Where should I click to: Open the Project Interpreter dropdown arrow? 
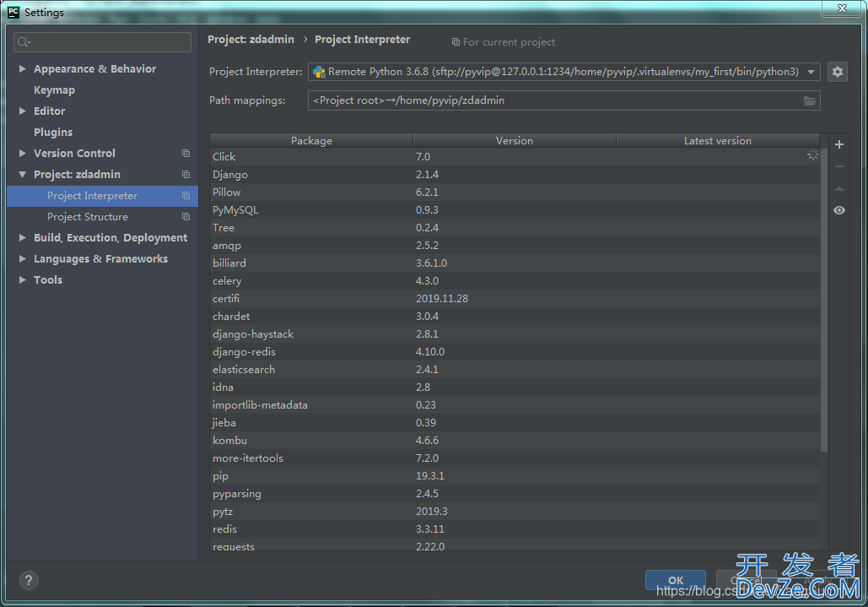click(811, 72)
